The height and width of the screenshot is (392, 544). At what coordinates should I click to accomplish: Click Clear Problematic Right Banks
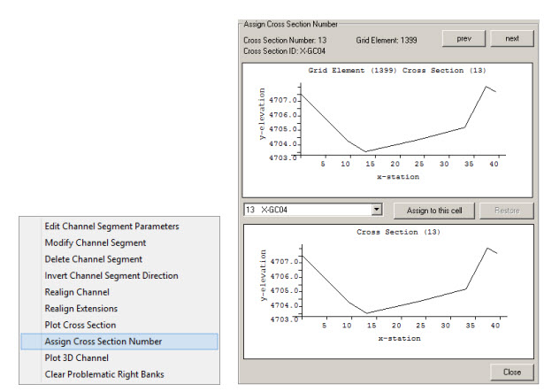click(x=103, y=374)
